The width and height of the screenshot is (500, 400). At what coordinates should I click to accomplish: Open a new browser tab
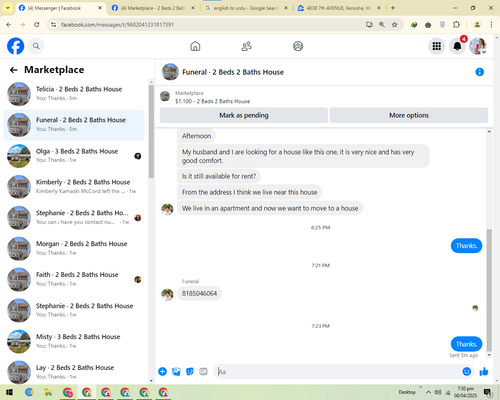point(393,8)
